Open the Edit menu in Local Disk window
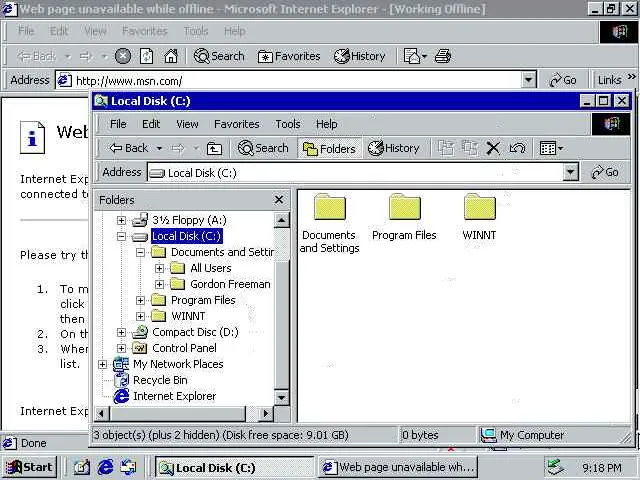640x480 pixels. tap(151, 124)
